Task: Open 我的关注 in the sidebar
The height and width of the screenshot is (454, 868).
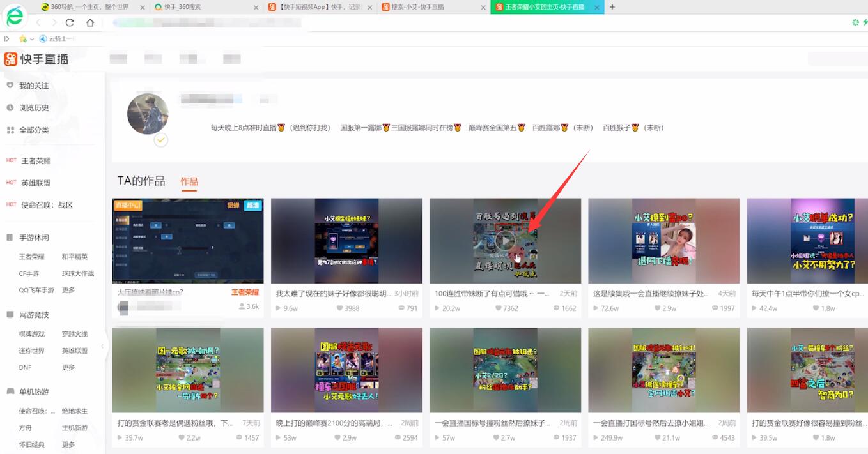Action: coord(34,86)
